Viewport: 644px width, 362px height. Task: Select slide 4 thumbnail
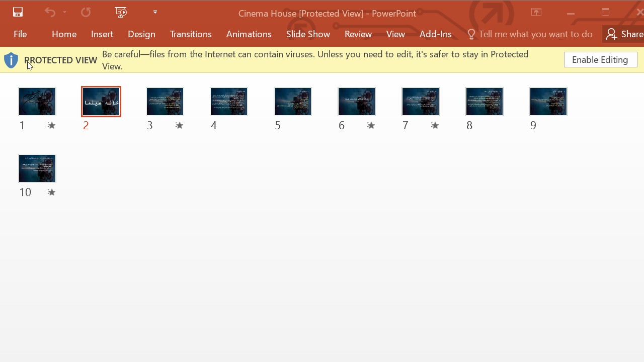(x=229, y=102)
